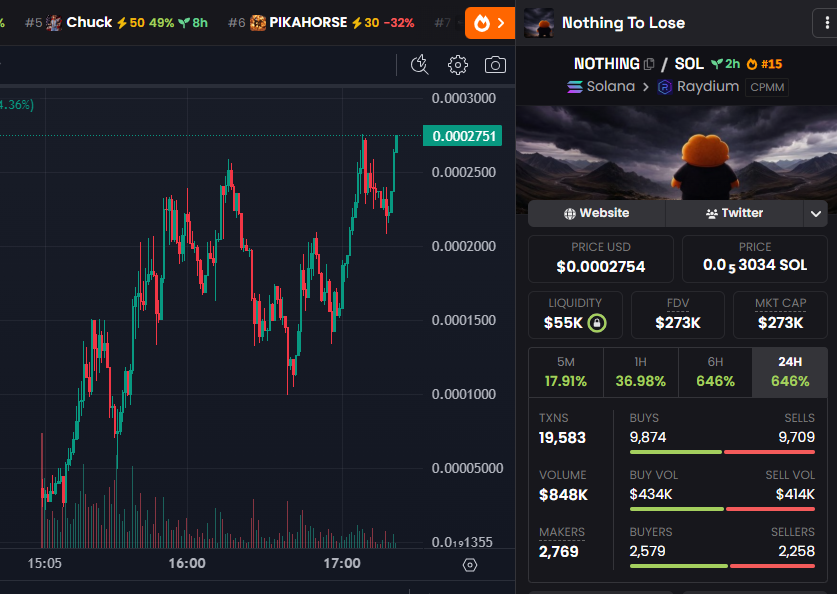The height and width of the screenshot is (594, 837).
Task: Select the 24H timeframe tab
Action: [790, 372]
